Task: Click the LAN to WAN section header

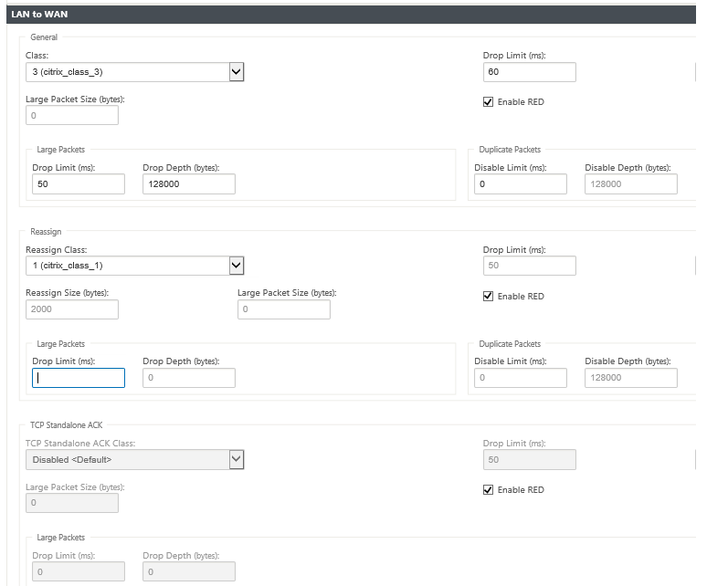Action: (x=351, y=15)
